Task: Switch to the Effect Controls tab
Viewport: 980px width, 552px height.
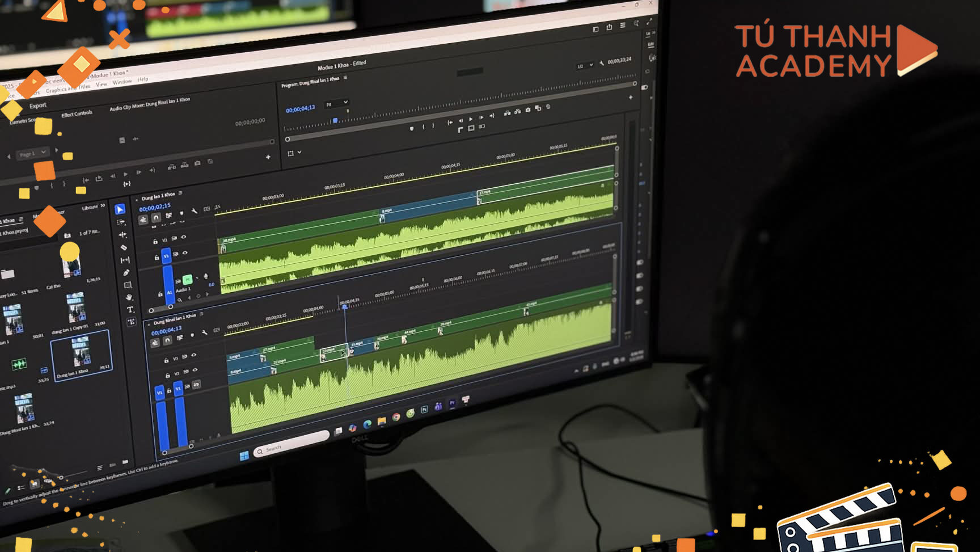Action: [77, 114]
